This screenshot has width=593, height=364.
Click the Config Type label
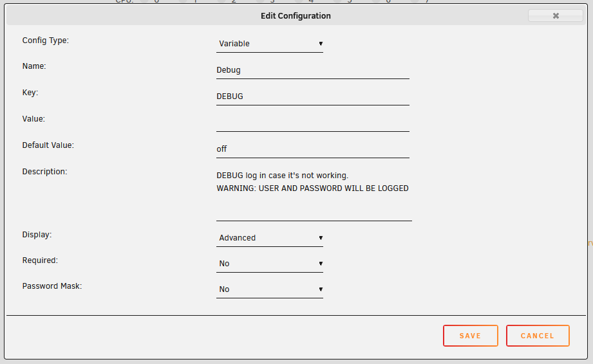point(45,41)
